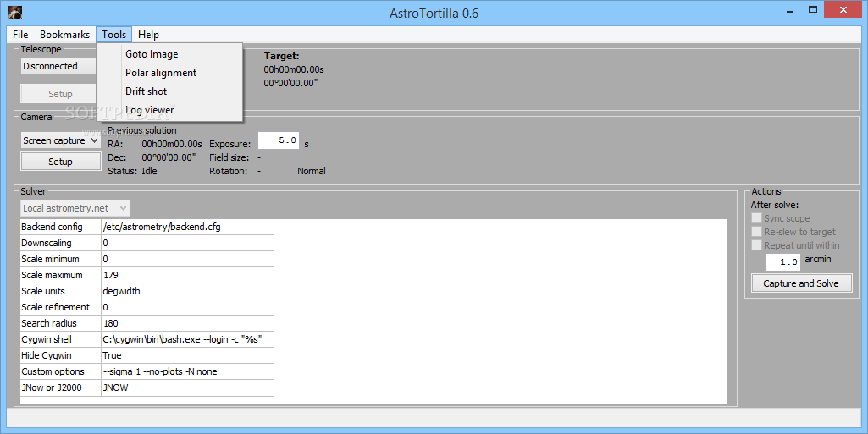Open the Log viewer menu entry

(170, 110)
